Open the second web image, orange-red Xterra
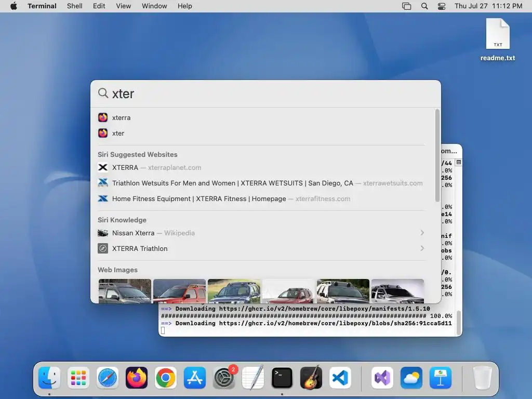Image resolution: width=532 pixels, height=399 pixels. click(179, 291)
